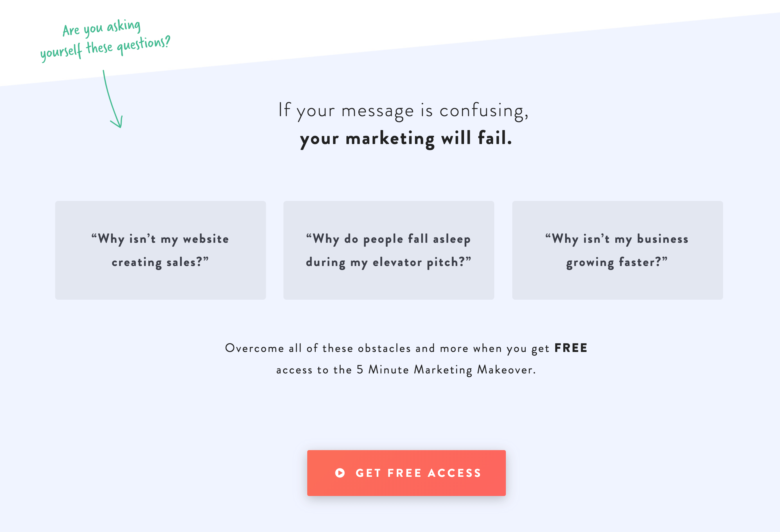
Task: Click the bold FREE word in paragraph
Action: click(571, 348)
